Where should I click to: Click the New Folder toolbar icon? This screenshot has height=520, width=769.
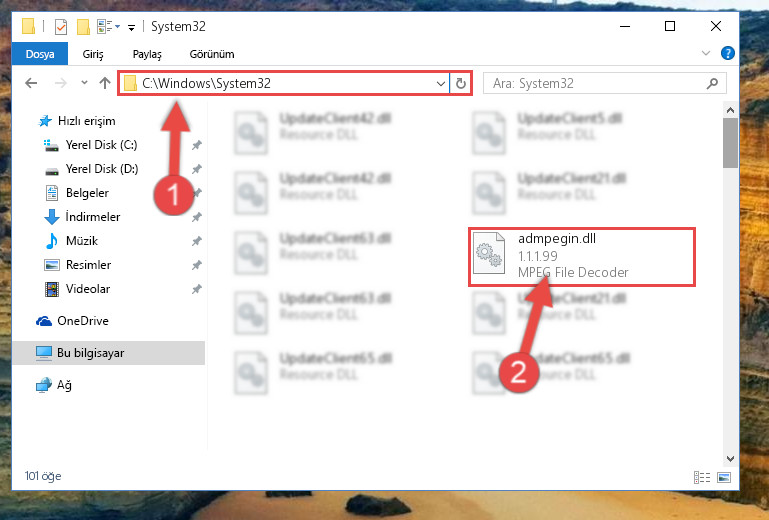pyautogui.click(x=83, y=26)
